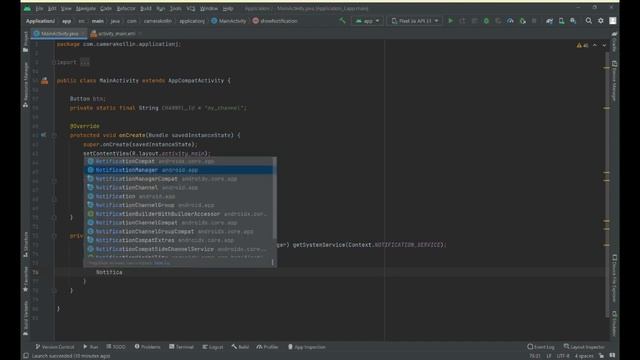
Task: Open the Refactor menu
Action: click(x=126, y=8)
